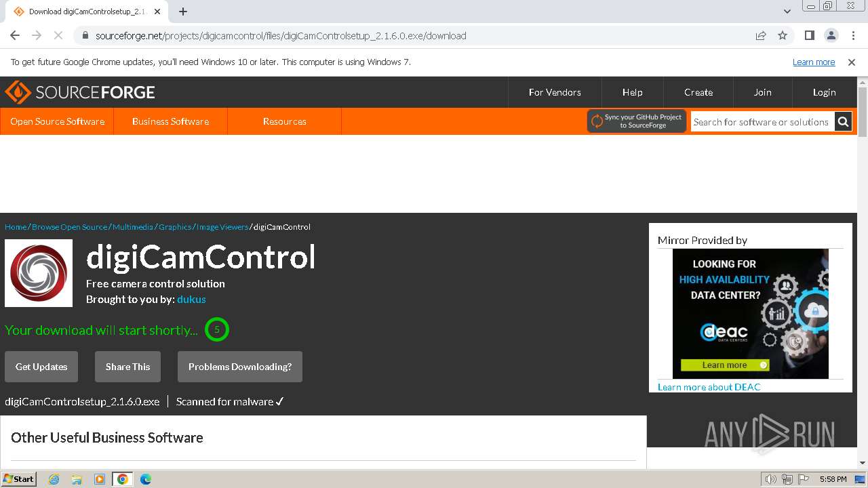Click the Share This button

[x=127, y=367]
